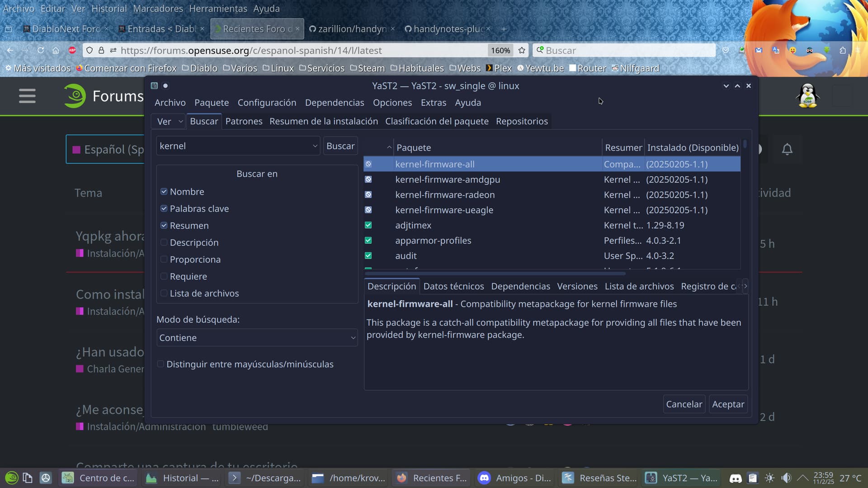This screenshot has width=868, height=488.
Task: Enable Distinguir entre mayúsculas/minúsculas
Action: point(160,364)
